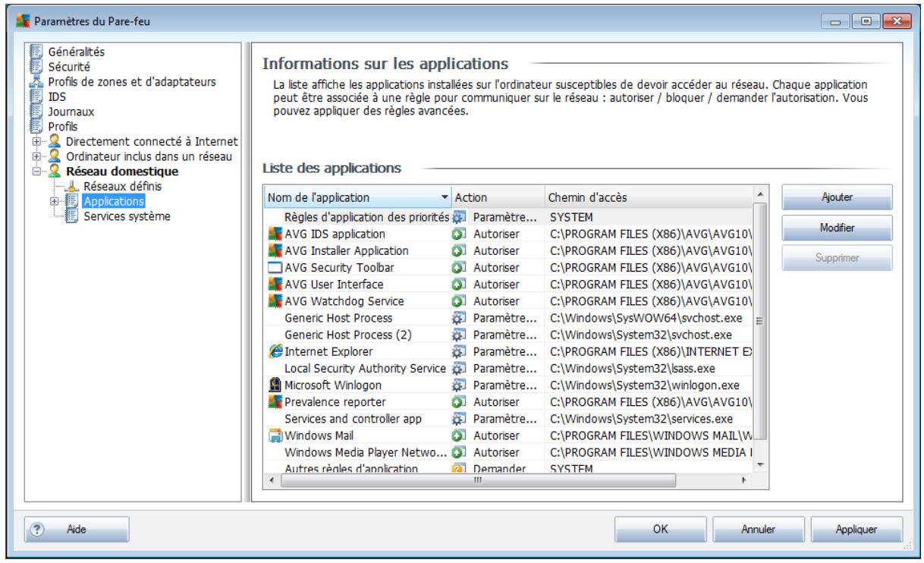The image size is (924, 563).
Task: Click the Réseaux définis icon
Action: [x=74, y=186]
